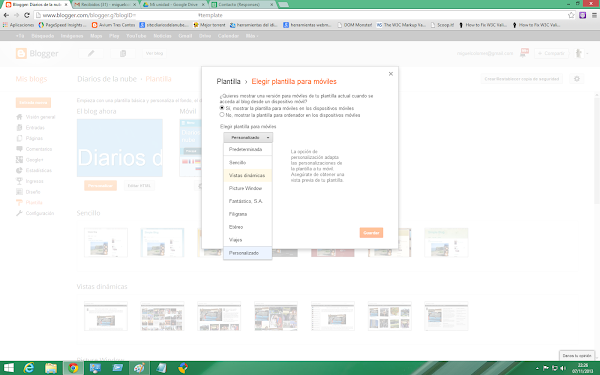Choose Fantástico, S.A. in the dropdown list
This screenshot has height=375, width=600.
coord(248,201)
